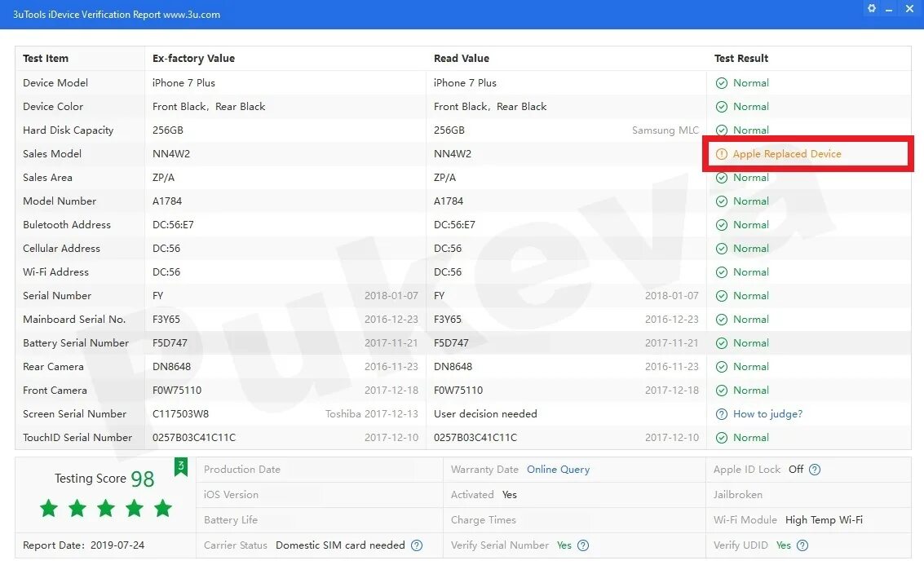Click the Activated Yes value

pos(509,495)
